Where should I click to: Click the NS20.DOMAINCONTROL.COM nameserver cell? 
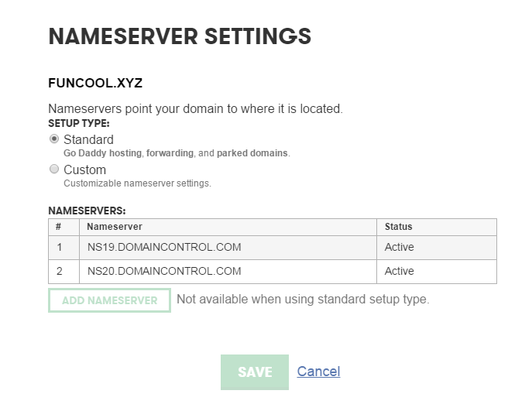point(228,272)
